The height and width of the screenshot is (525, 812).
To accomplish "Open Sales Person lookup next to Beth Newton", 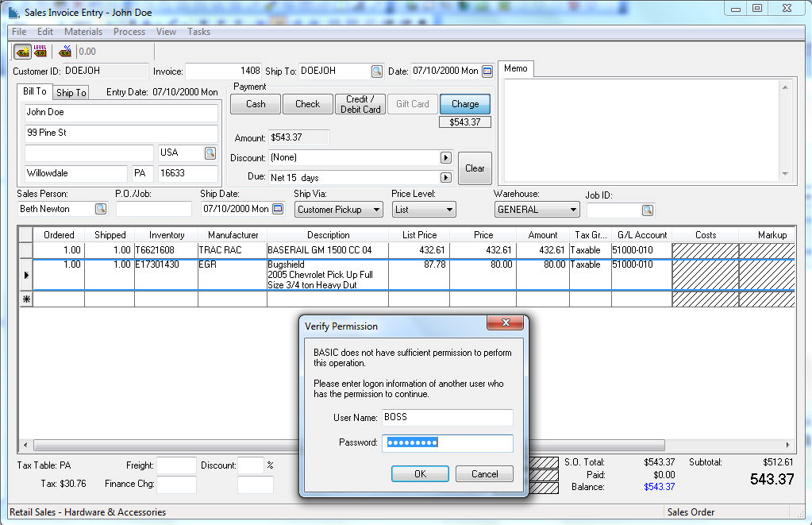I will (x=101, y=210).
